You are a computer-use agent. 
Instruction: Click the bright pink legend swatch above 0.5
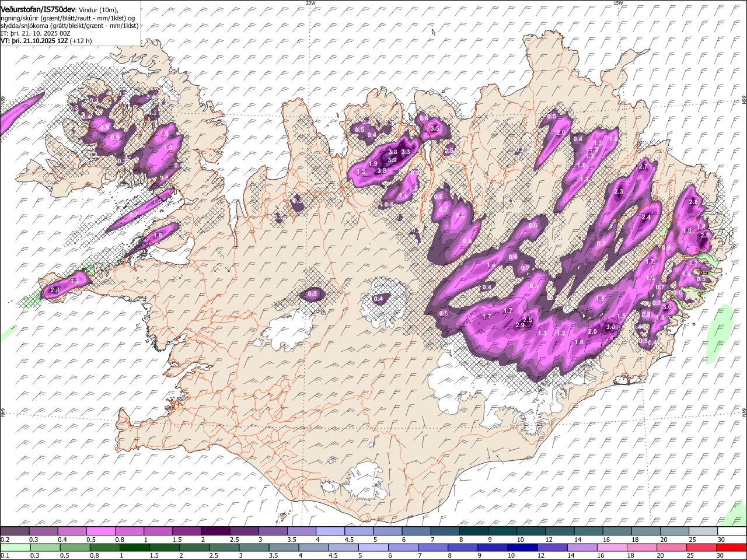click(x=101, y=531)
